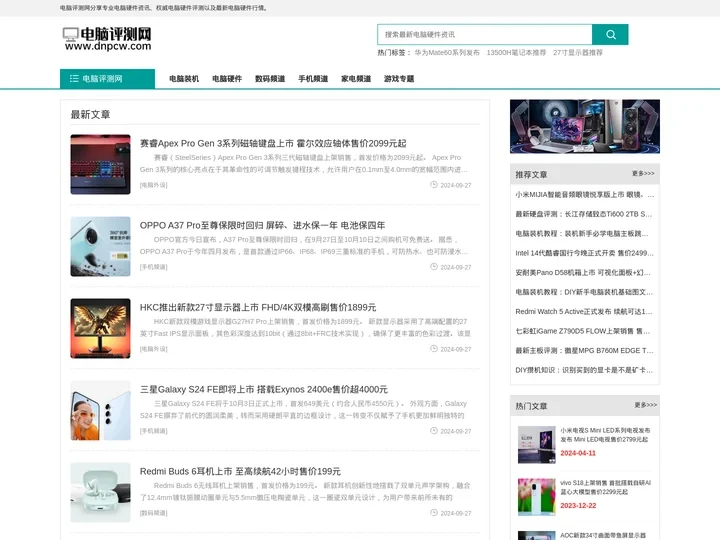Open recommended article DIY攒机知识：识别买到的显卡

click(x=584, y=370)
